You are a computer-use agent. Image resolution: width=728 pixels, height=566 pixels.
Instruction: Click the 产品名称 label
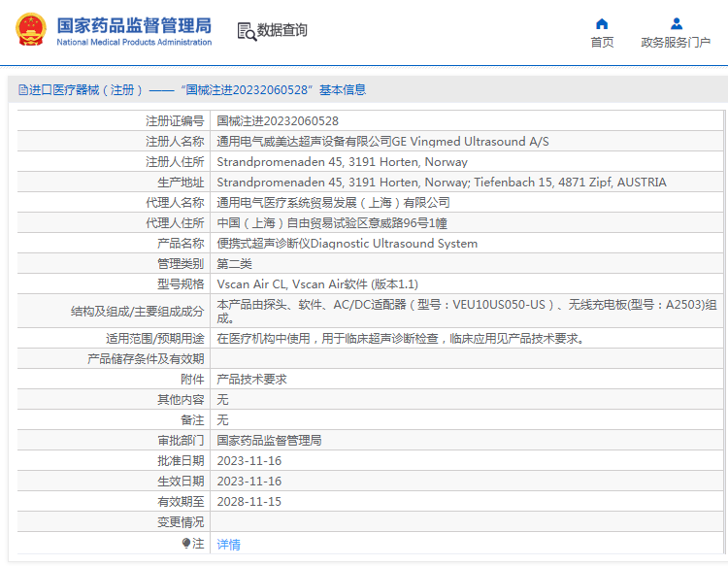click(x=181, y=244)
